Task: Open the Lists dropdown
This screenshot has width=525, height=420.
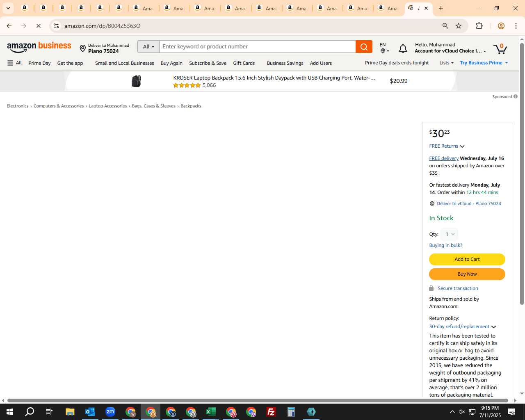Action: [446, 63]
